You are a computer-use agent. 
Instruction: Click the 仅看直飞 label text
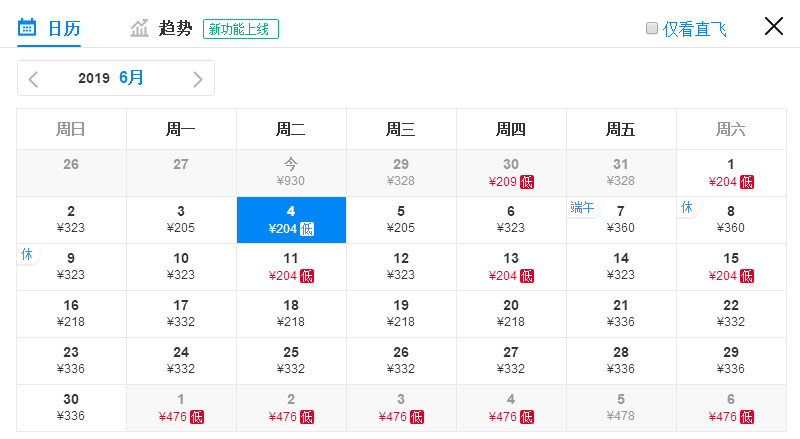click(x=694, y=29)
